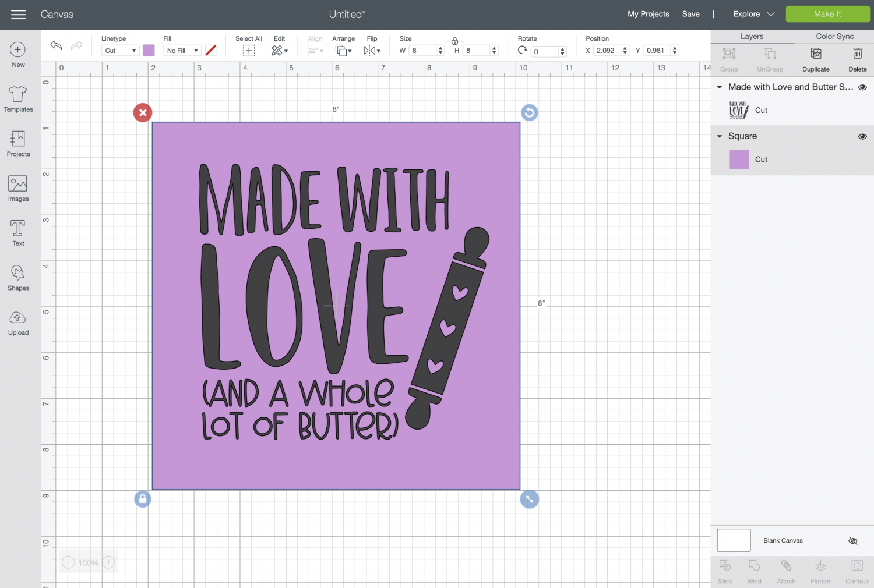Click the Upload icon
This screenshot has height=588, width=874.
18,317
